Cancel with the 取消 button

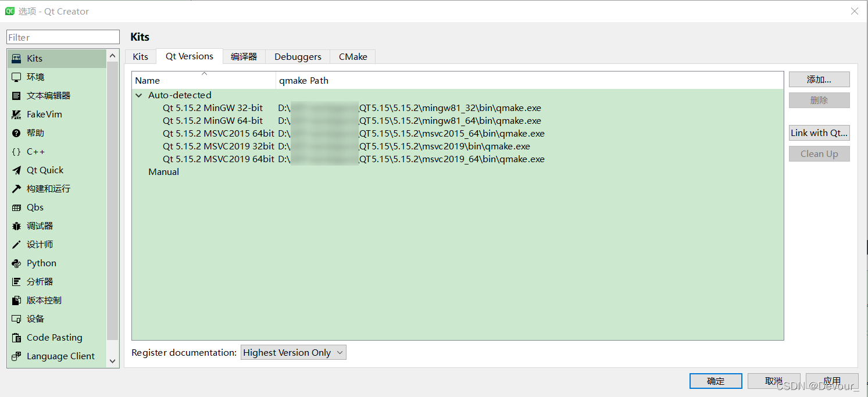(774, 381)
